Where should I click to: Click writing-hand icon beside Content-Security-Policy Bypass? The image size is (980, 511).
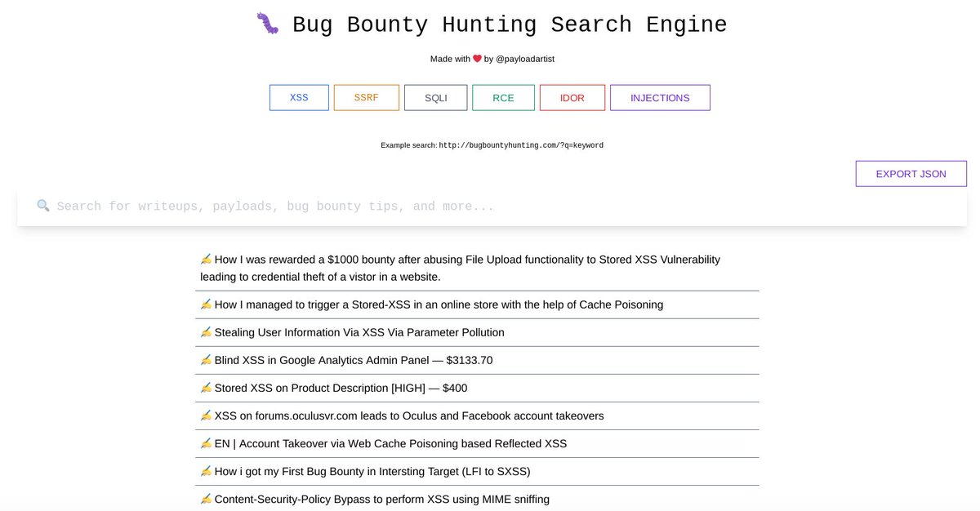[206, 499]
